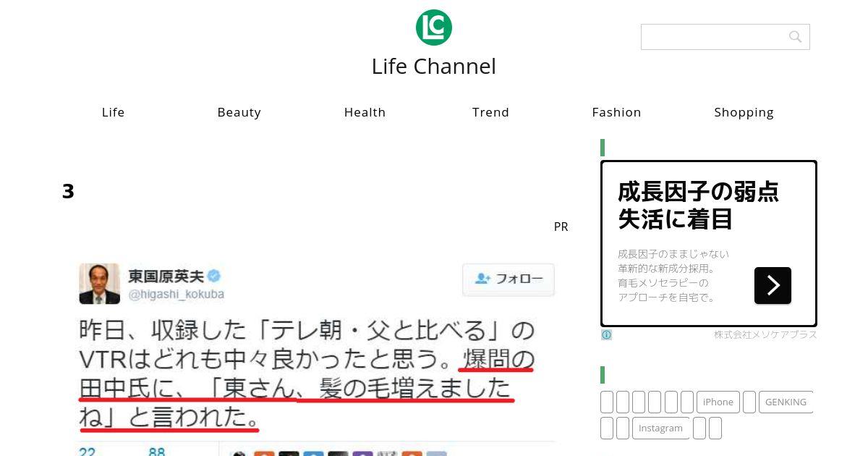Screen dimensions: 868x456
Task: Go to the Health section
Action: 365,112
